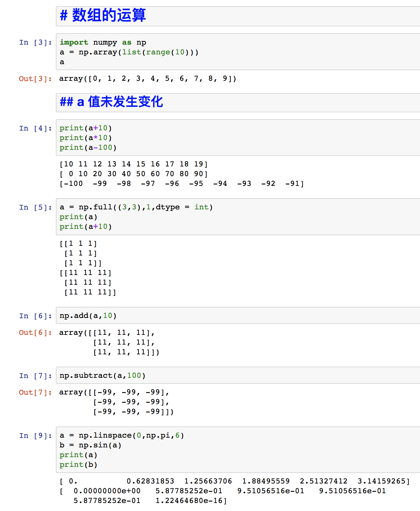This screenshot has height=511, width=420.
Task: Click the In [3] prompt label
Action: pos(36,43)
